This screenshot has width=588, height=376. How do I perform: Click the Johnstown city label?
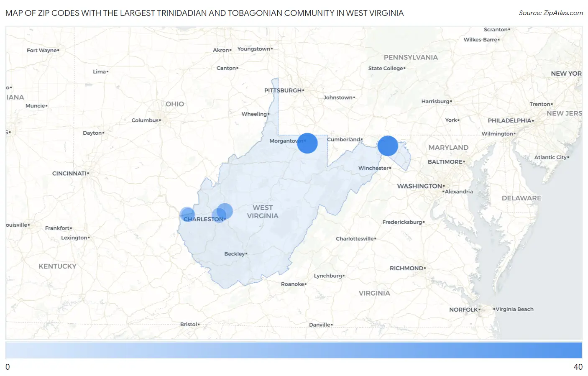tap(338, 98)
